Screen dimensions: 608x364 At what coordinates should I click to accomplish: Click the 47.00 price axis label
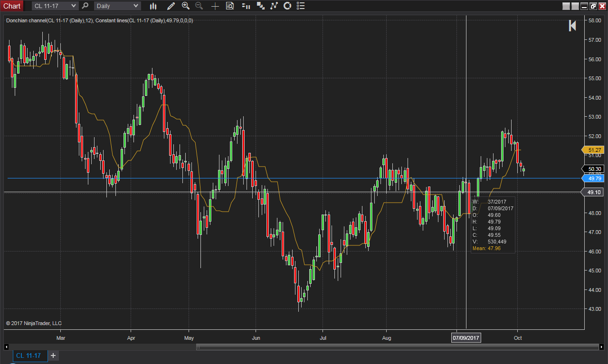(595, 232)
